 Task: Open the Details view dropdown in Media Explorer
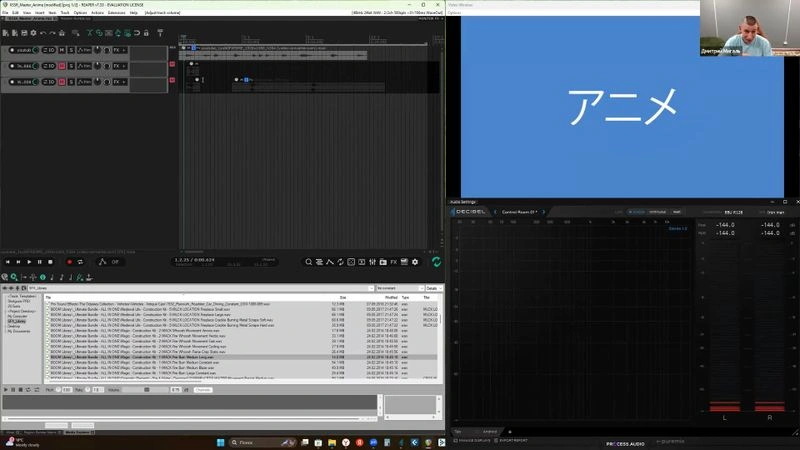click(434, 288)
